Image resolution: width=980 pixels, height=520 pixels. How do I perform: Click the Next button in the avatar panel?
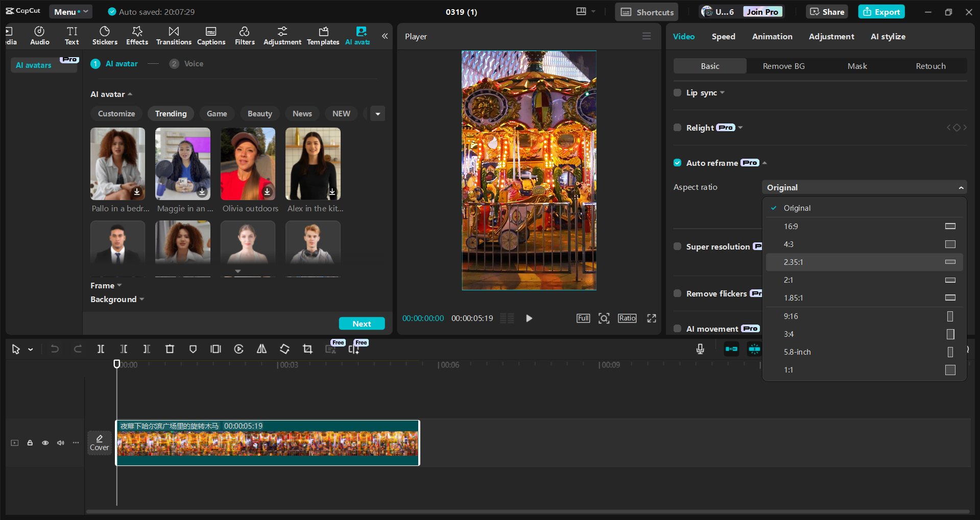tap(362, 323)
